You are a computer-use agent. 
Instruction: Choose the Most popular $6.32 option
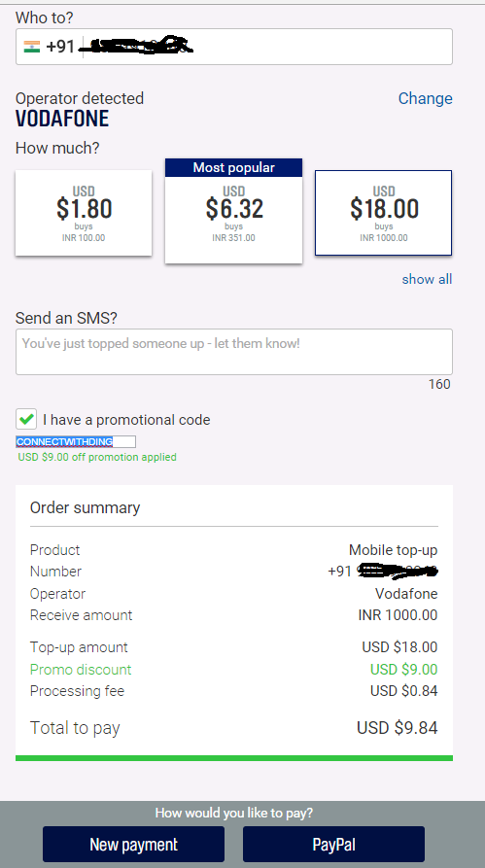[x=233, y=211]
